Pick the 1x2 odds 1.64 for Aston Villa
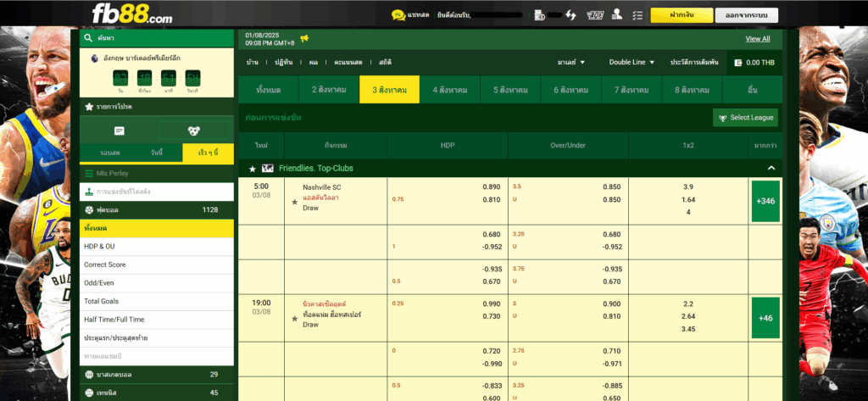Viewport: 868px width, 401px height. [x=688, y=199]
